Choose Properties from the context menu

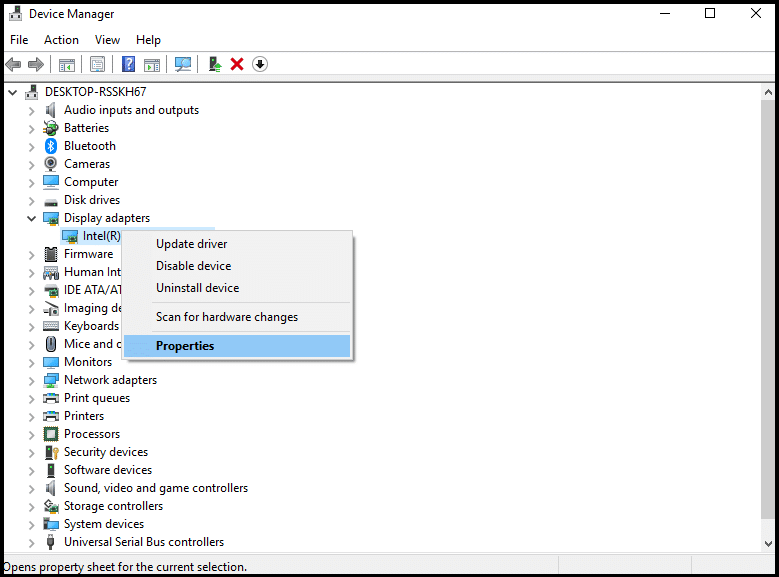coord(185,346)
